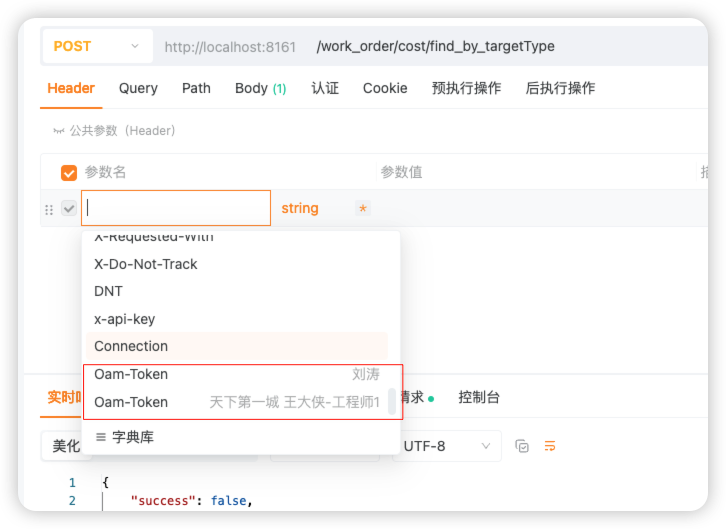Open the POST method dropdown
Viewport: 726px width, 529px height.
tap(97, 46)
